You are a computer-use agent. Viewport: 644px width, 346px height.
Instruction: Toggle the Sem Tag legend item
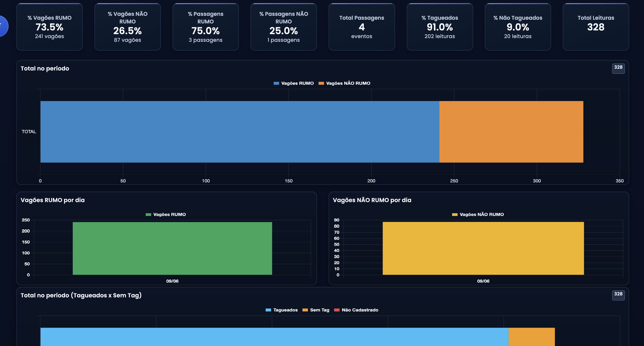pos(316,310)
